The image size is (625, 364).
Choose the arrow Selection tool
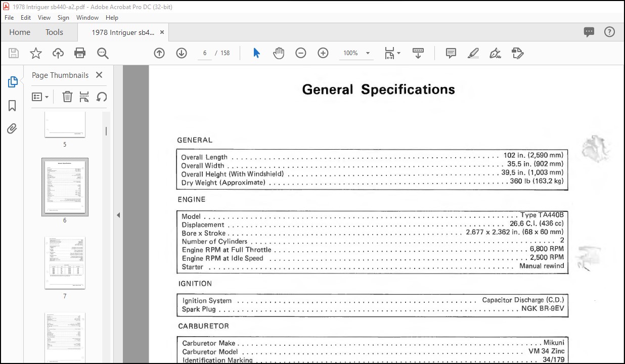(x=256, y=53)
